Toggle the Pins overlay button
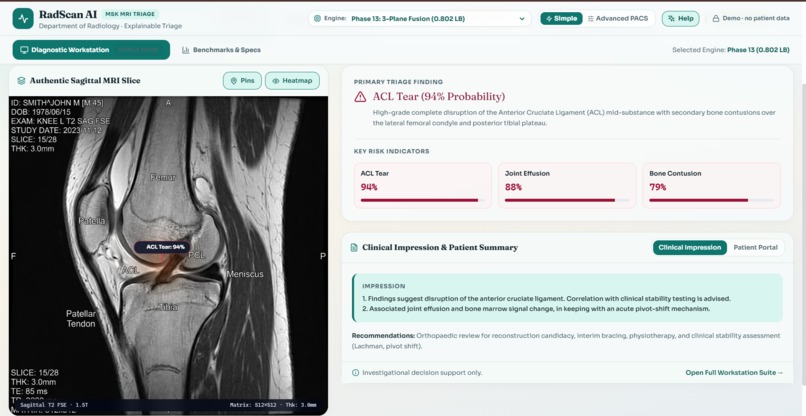 (242, 81)
